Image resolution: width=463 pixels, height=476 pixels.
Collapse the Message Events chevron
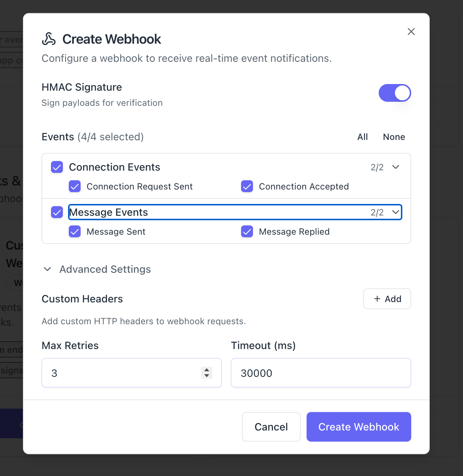pos(396,212)
